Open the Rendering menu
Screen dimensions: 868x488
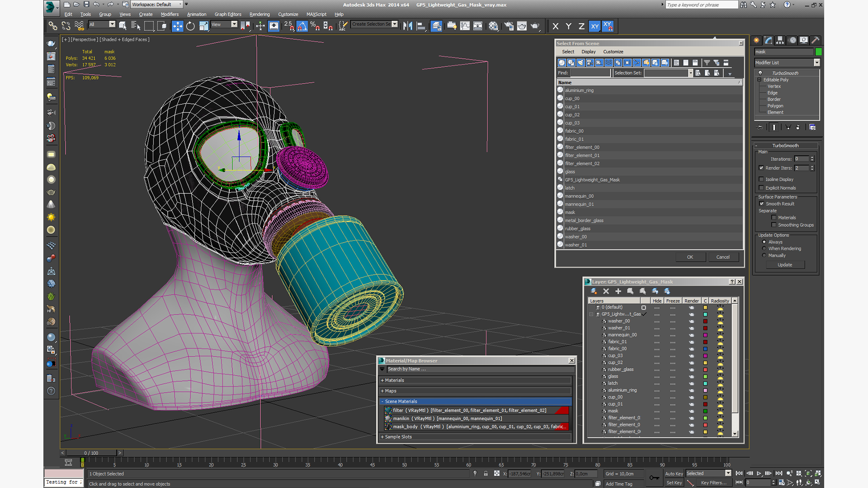[x=259, y=14]
